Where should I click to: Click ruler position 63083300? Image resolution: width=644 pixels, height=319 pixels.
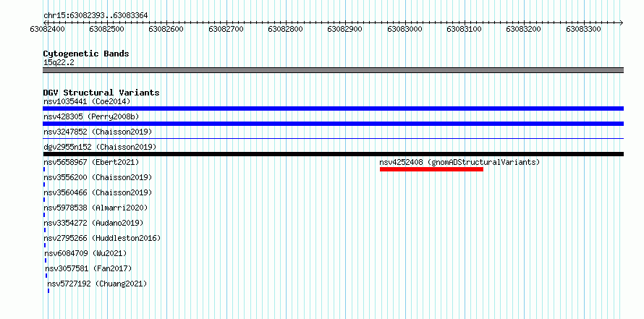point(584,29)
